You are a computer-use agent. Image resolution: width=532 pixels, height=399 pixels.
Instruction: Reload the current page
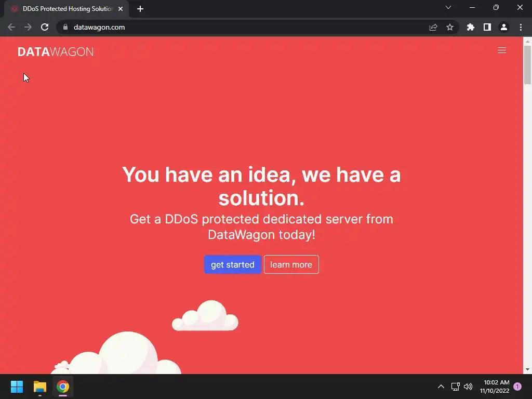[x=45, y=27]
